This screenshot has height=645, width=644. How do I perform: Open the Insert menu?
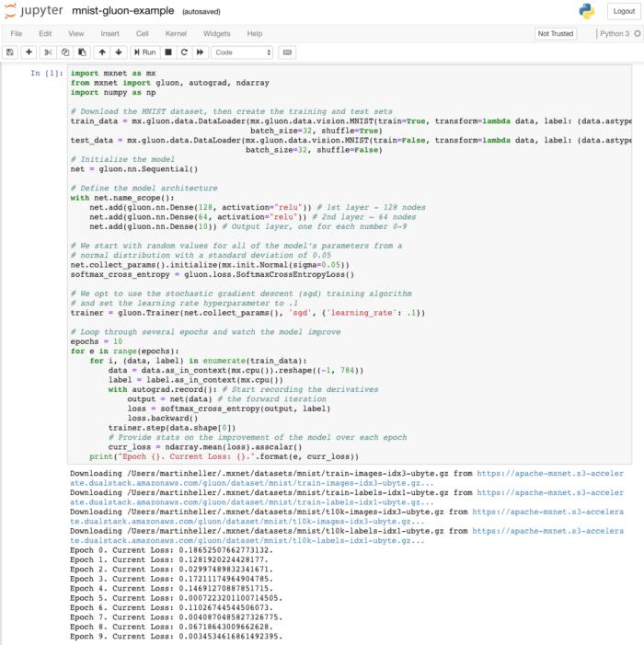pos(109,34)
